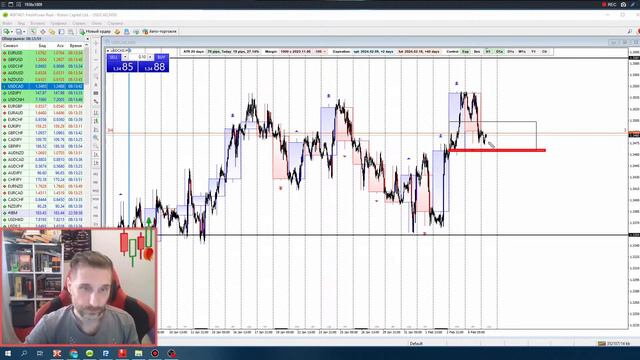Select the text label tool
This screenshot has width=640, height=360.
(x=96, y=85)
